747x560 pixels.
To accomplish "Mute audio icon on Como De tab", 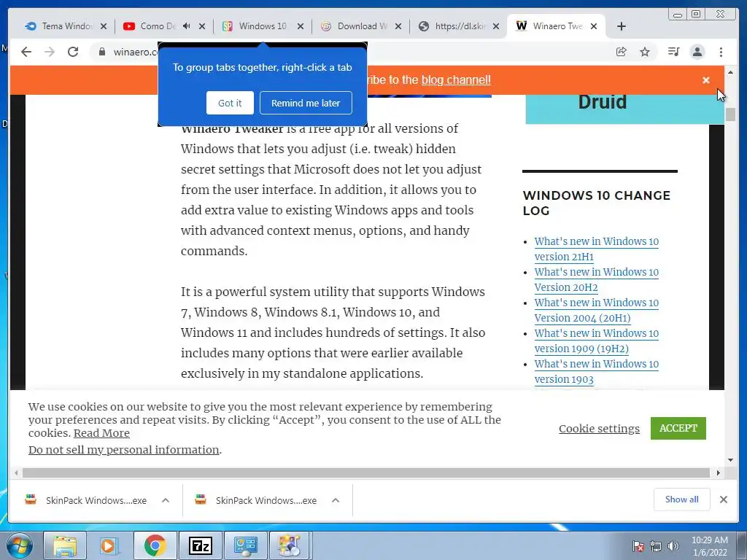I will pyautogui.click(x=186, y=26).
